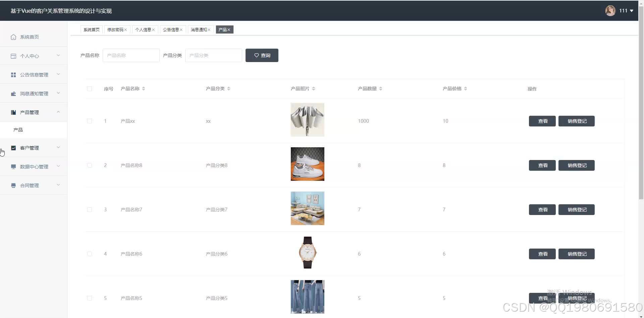Switch to the 系统首页 tab
Image resolution: width=644 pixels, height=318 pixels.
[x=92, y=30]
